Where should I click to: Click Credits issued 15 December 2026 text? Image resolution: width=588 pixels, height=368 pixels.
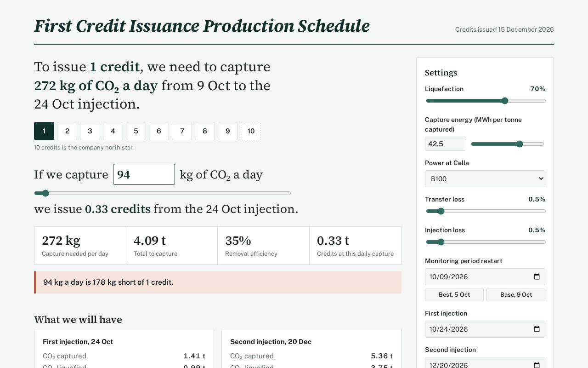pyautogui.click(x=504, y=29)
